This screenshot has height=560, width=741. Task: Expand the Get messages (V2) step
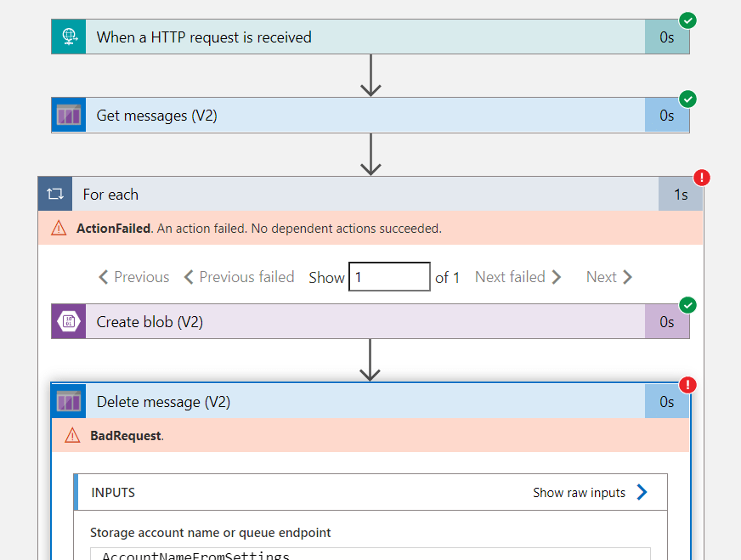tap(365, 116)
